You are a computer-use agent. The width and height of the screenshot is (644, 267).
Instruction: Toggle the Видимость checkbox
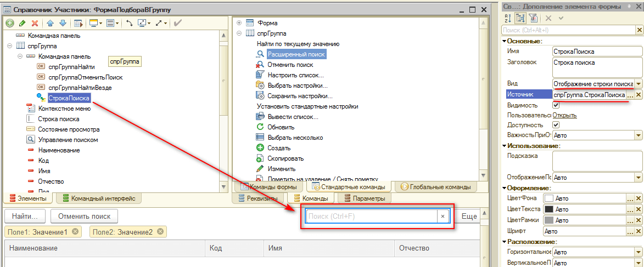(x=556, y=105)
